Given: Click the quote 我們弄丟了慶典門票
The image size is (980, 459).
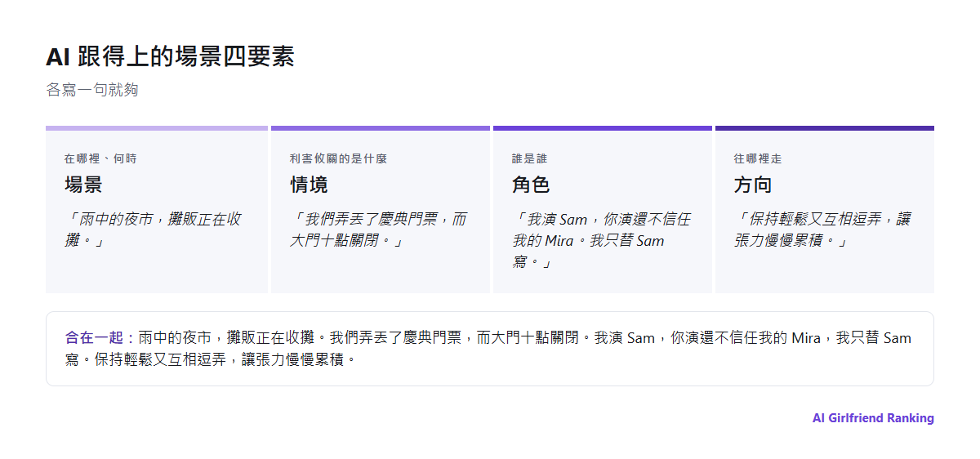Looking at the screenshot, I should tap(379, 230).
